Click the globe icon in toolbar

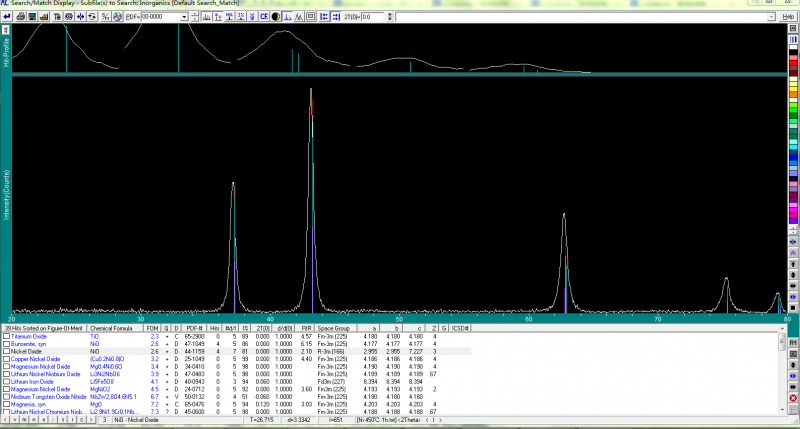pos(117,17)
